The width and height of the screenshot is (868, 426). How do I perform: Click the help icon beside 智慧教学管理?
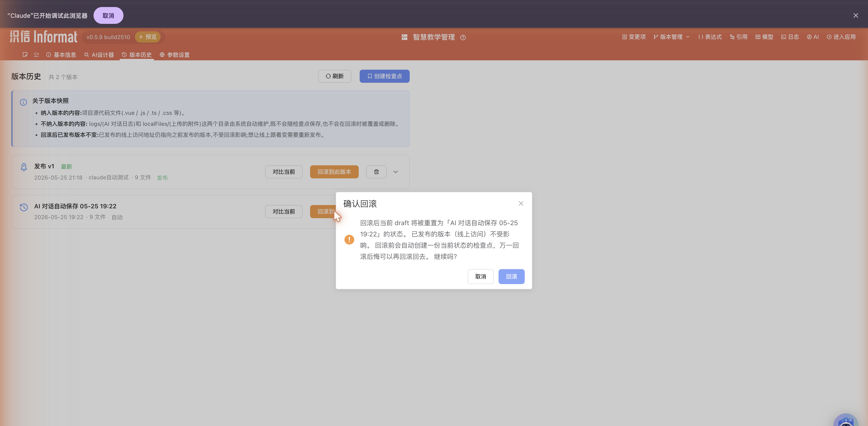(x=463, y=37)
